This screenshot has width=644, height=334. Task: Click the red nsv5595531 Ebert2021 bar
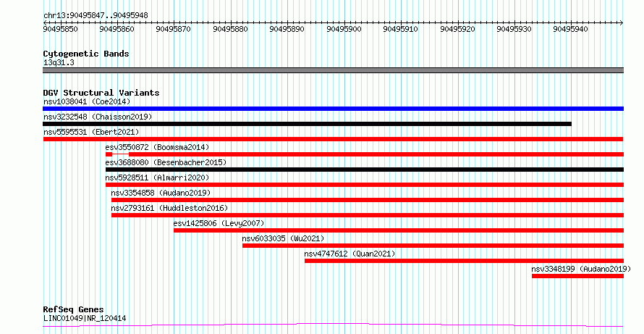[x=333, y=139]
